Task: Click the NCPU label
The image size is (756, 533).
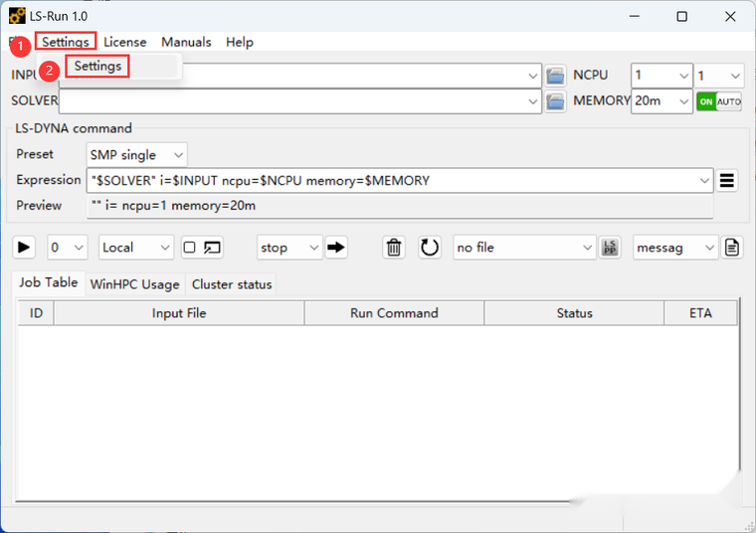Action: tap(590, 76)
